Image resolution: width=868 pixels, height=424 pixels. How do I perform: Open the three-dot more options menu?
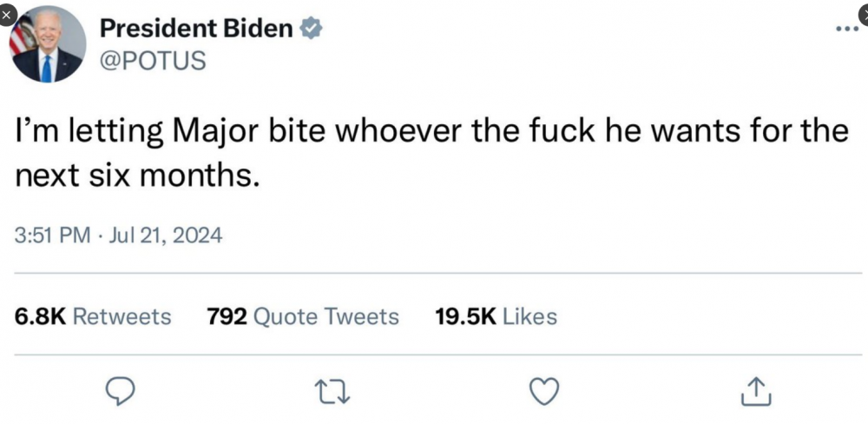(845, 29)
